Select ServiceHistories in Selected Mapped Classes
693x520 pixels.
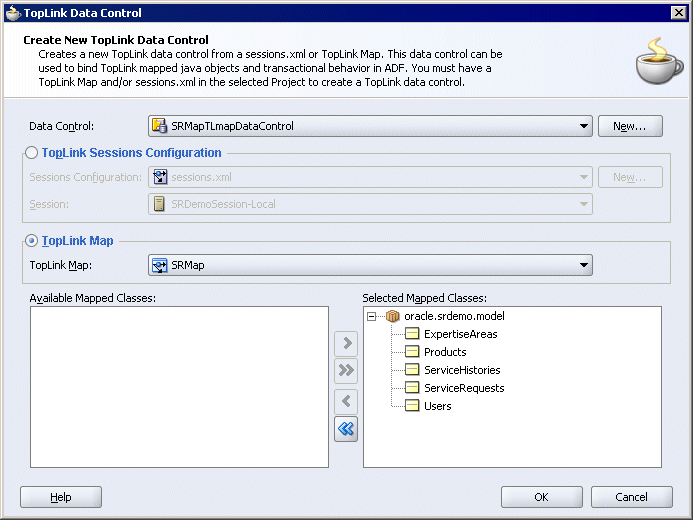click(x=462, y=370)
